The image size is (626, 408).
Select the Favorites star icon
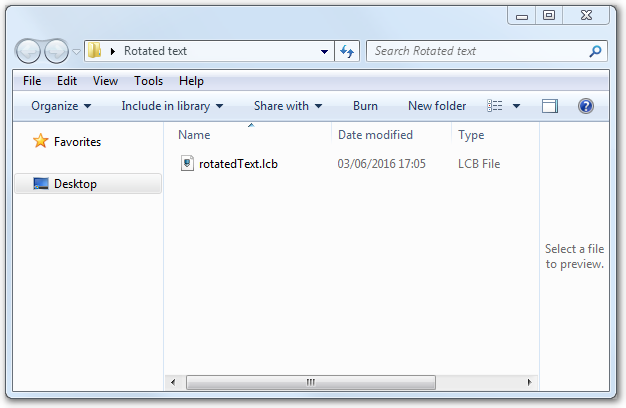coord(40,142)
